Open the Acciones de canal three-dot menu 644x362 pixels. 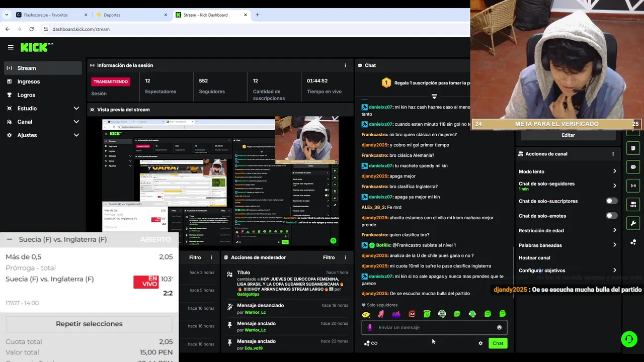tap(613, 154)
